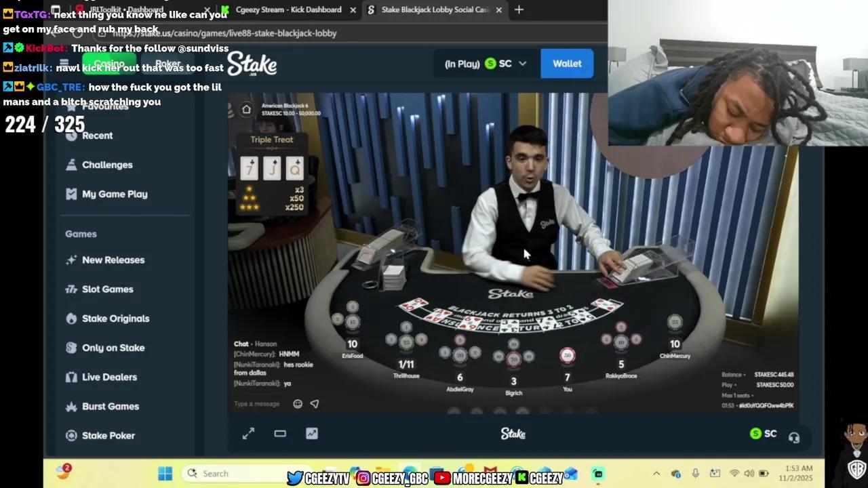
Task: Switch to the Cgeezy Stream Kick Dashboard tab
Action: (x=288, y=9)
